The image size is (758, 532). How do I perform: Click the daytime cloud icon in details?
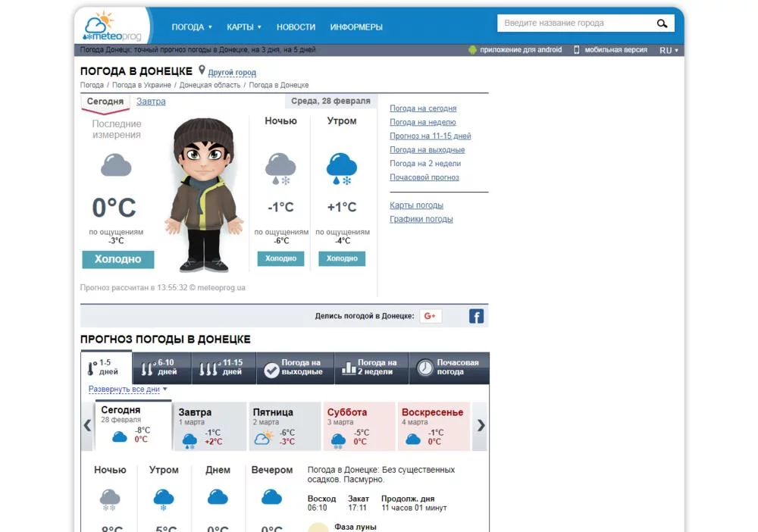[x=218, y=496]
